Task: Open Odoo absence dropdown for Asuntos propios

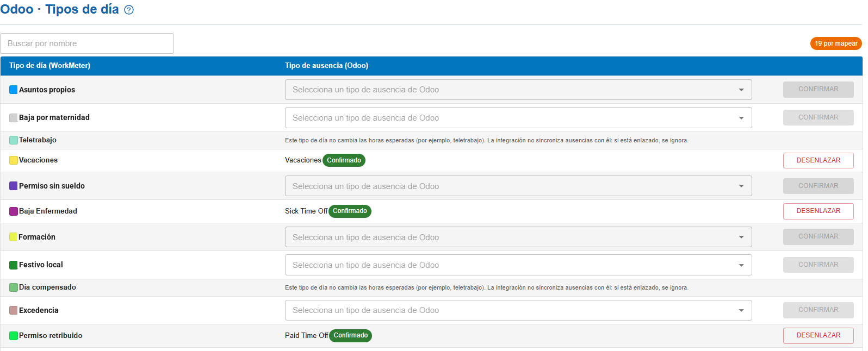Action: [518, 90]
